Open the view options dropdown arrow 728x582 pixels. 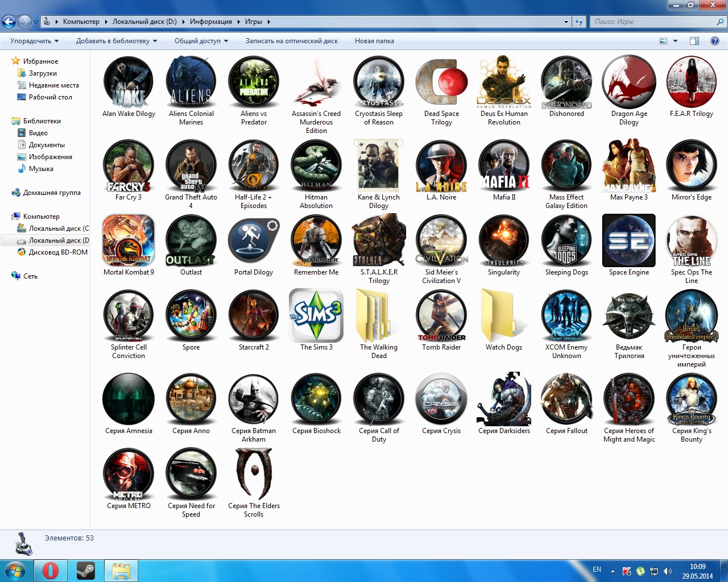676,41
